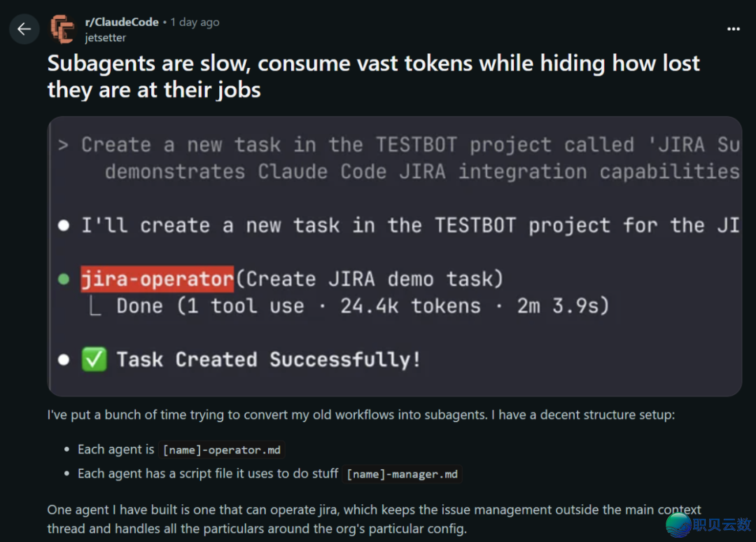The width and height of the screenshot is (756, 542).
Task: Open the three-dot post options menu
Action: point(733,29)
